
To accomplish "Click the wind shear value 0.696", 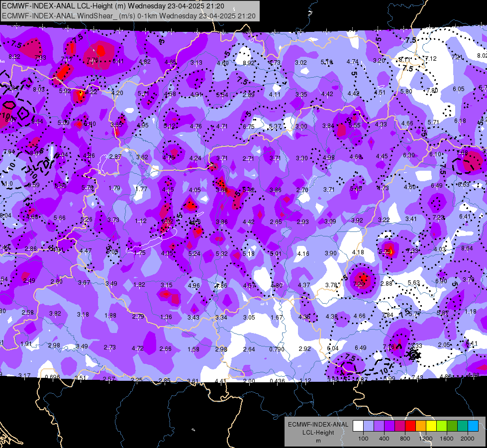I will (53, 377).
